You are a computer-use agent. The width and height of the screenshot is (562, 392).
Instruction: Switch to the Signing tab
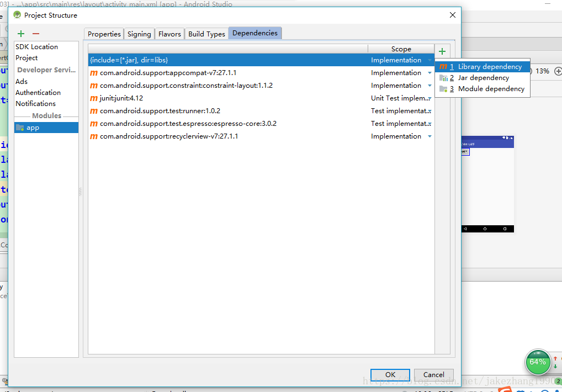pyautogui.click(x=139, y=34)
